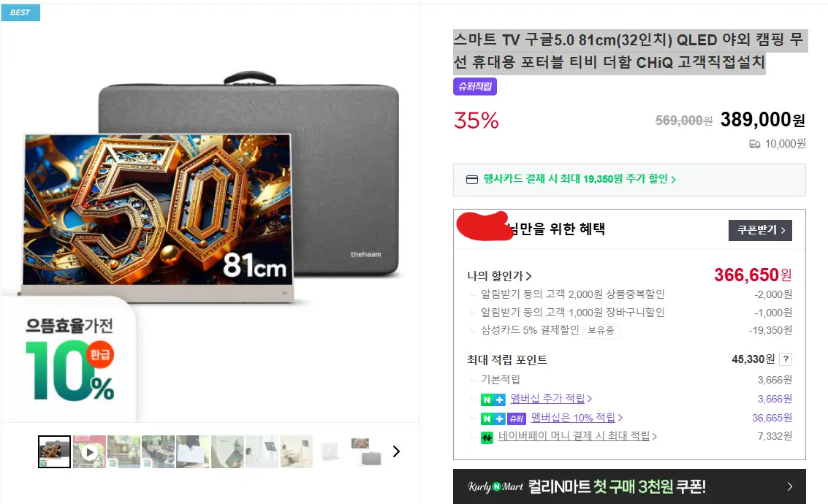Click the delivery truck icon
The width and height of the screenshot is (828, 504).
pyautogui.click(x=755, y=144)
